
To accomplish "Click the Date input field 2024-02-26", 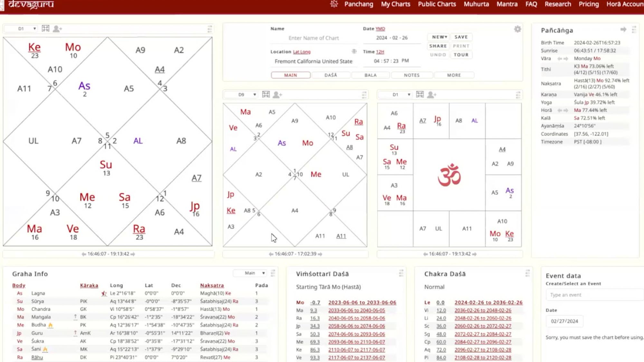I will pyautogui.click(x=392, y=38).
